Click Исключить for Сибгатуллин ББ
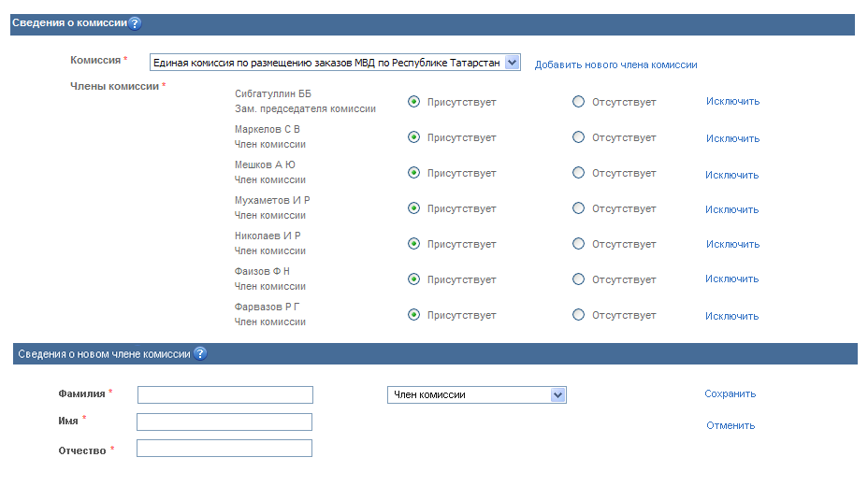Image resolution: width=868 pixels, height=486 pixels. (732, 101)
